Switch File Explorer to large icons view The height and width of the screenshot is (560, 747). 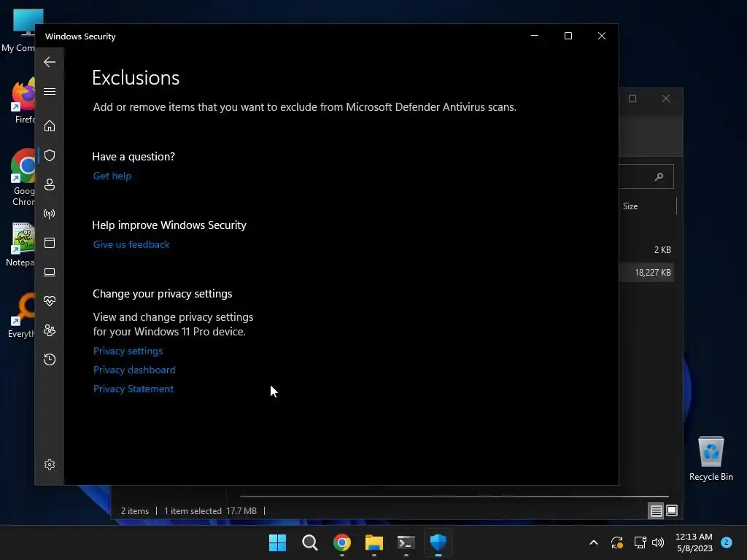pyautogui.click(x=672, y=510)
